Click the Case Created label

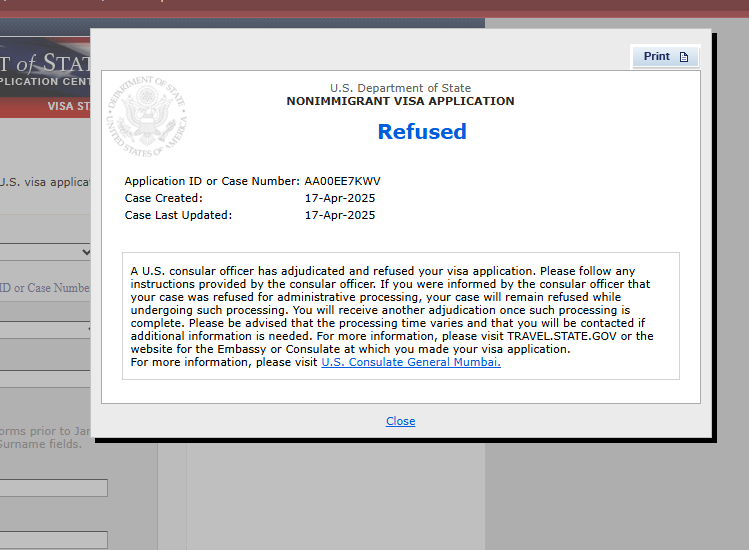click(163, 198)
